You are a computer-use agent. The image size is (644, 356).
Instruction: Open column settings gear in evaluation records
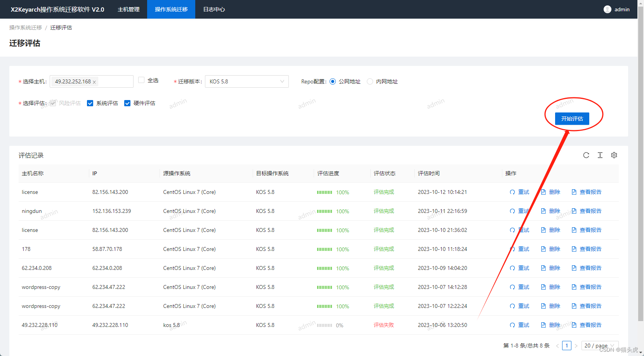(x=614, y=155)
